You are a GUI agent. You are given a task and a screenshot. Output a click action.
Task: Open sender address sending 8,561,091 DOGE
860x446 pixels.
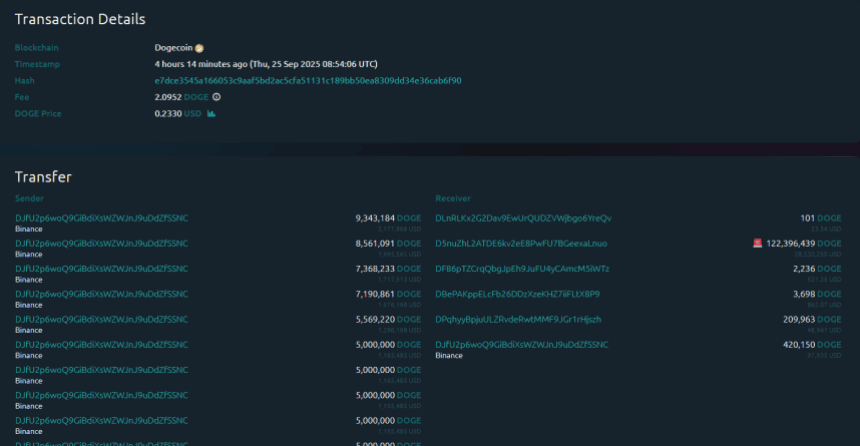click(101, 243)
